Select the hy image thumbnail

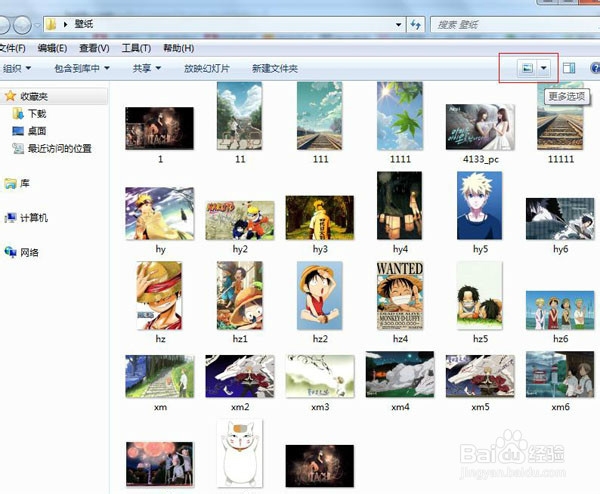tap(160, 214)
